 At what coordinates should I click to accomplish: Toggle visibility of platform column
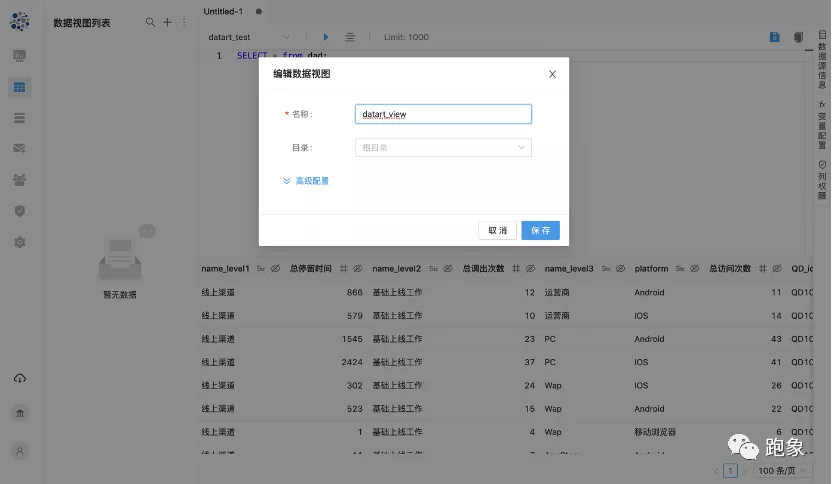694,269
